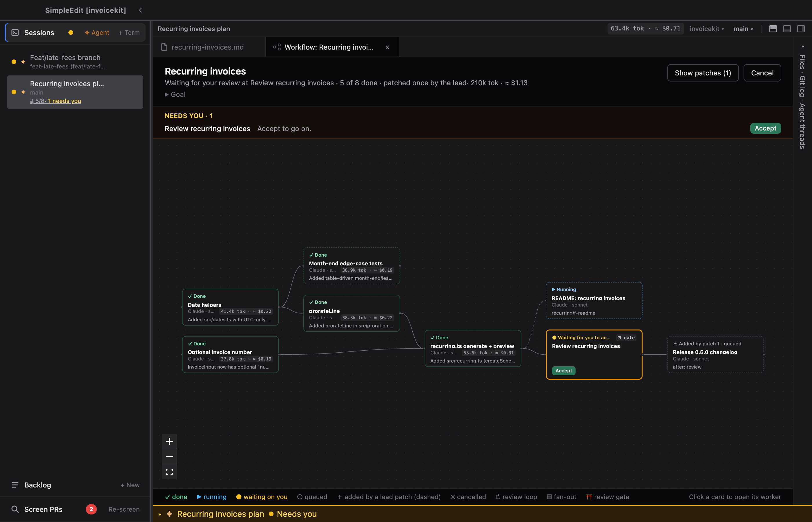
Task: Fit workflow graph to view
Action: 169,472
